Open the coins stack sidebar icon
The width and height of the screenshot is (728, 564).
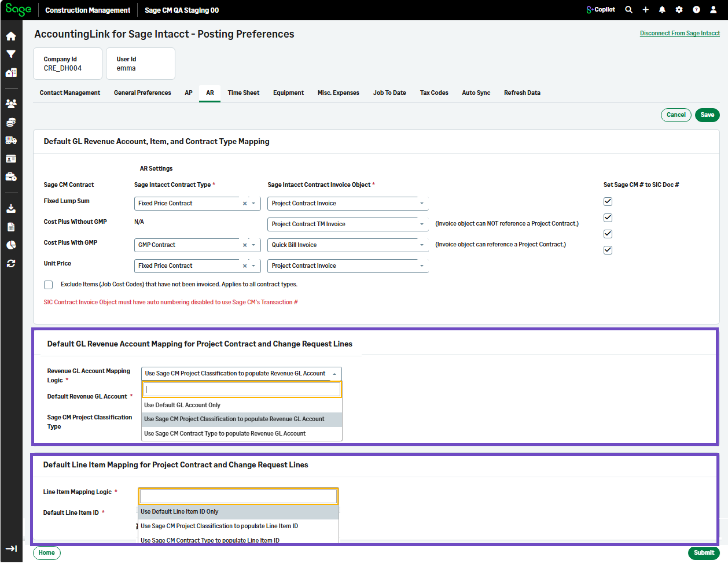tap(11, 122)
